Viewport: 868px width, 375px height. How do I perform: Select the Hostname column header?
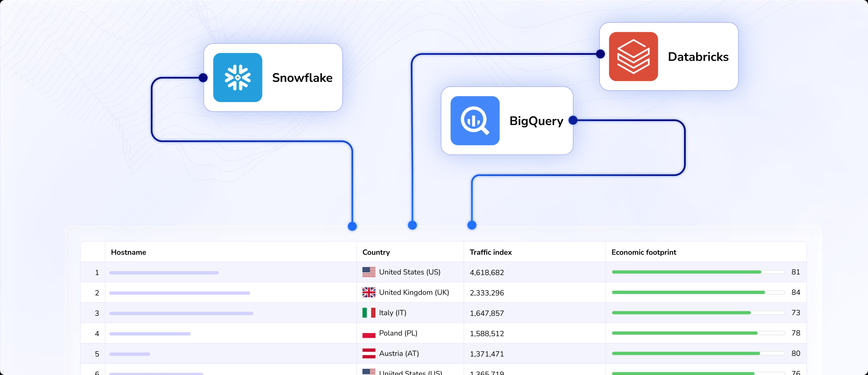[128, 252]
